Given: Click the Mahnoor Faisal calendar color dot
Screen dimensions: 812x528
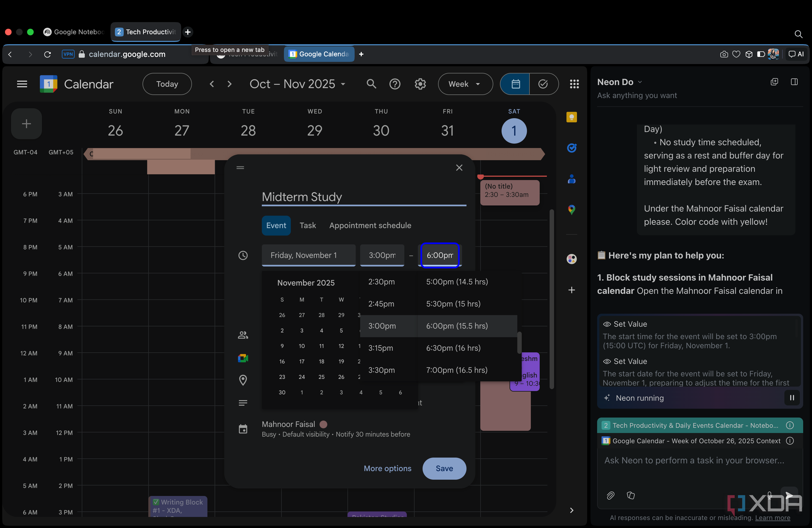Looking at the screenshot, I should [x=323, y=424].
